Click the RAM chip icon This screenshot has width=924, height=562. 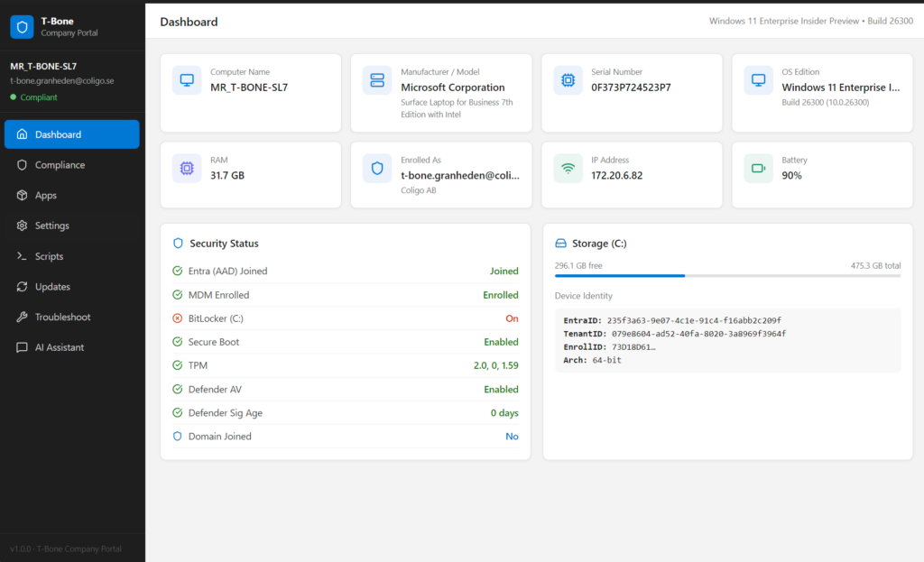click(x=187, y=168)
